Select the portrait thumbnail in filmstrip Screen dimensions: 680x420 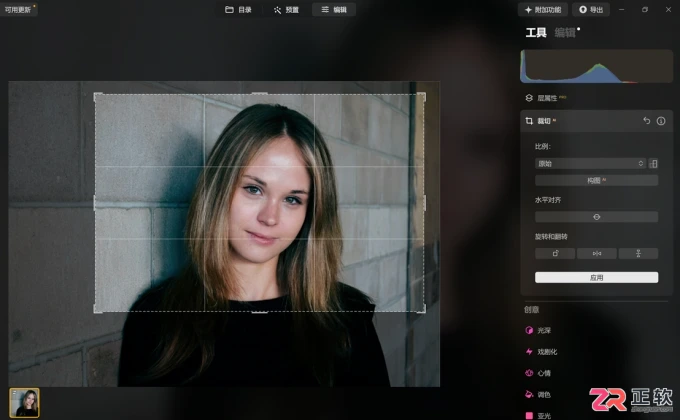pos(24,403)
